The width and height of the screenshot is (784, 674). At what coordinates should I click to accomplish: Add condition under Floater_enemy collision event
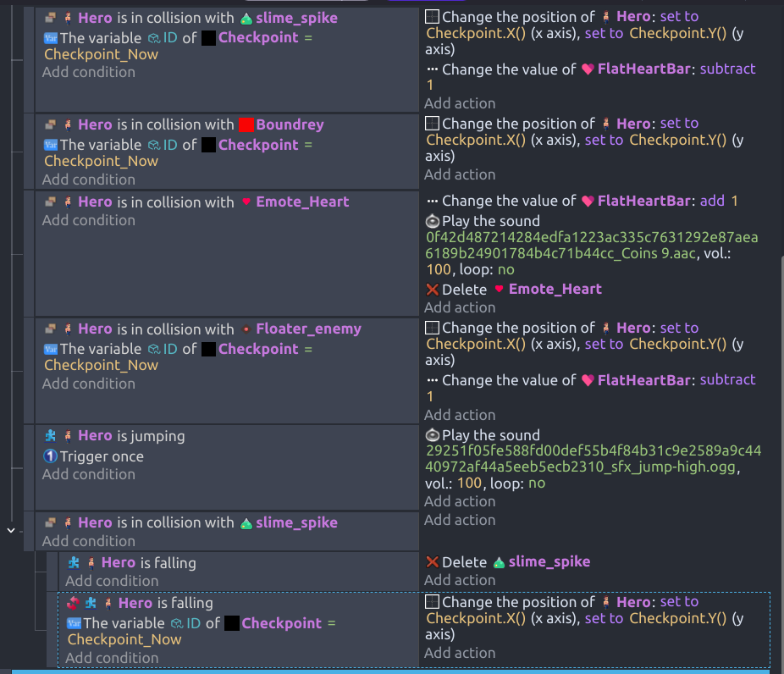pyautogui.click(x=89, y=384)
